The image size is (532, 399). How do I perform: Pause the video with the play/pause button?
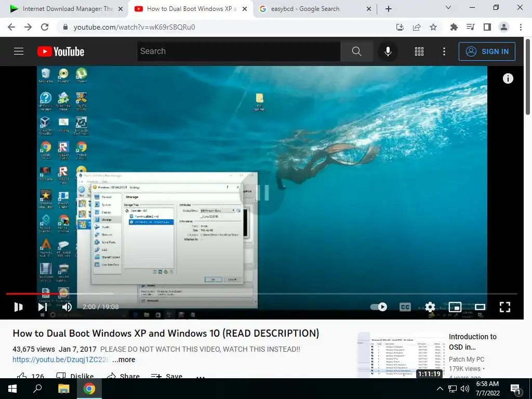tap(19, 307)
